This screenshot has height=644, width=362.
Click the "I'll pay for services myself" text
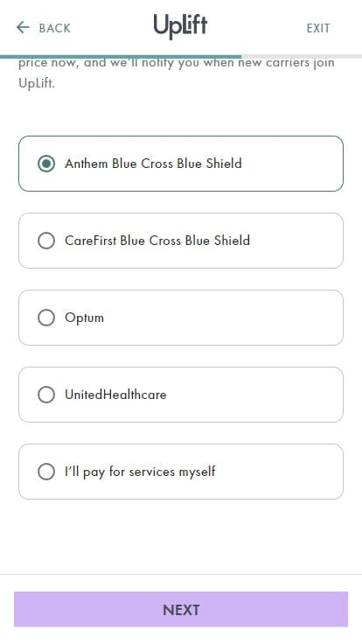(140, 472)
